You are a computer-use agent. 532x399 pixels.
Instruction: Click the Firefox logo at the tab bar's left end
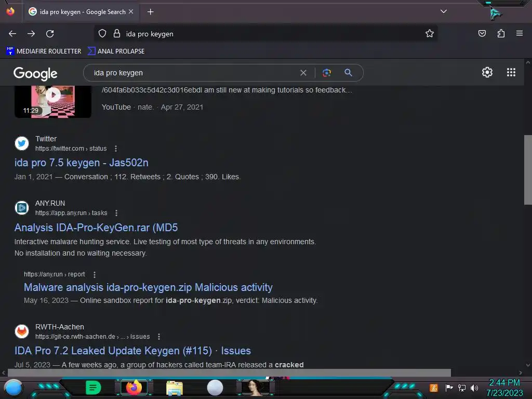[10, 11]
